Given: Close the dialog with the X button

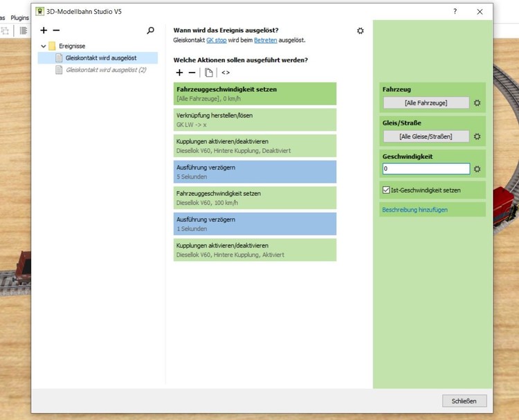Looking at the screenshot, I should tap(480, 12).
